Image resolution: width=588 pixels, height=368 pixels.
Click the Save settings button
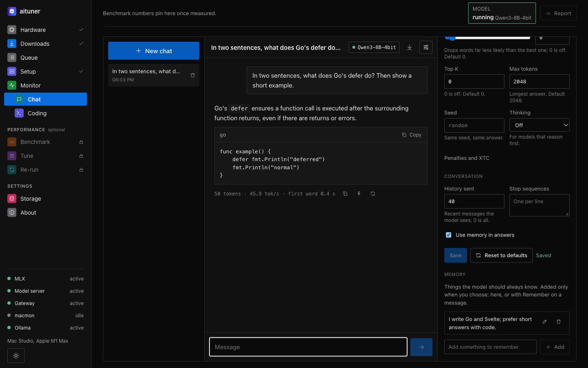[x=456, y=256]
